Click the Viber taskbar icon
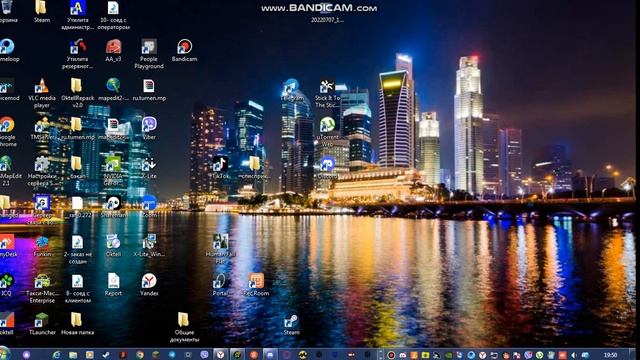 click(204, 355)
